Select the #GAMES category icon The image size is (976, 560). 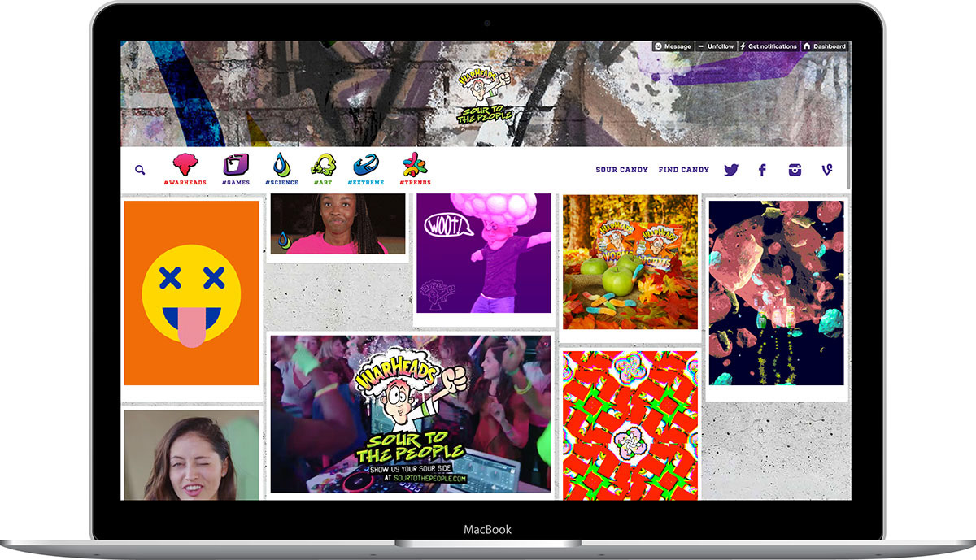(236, 170)
